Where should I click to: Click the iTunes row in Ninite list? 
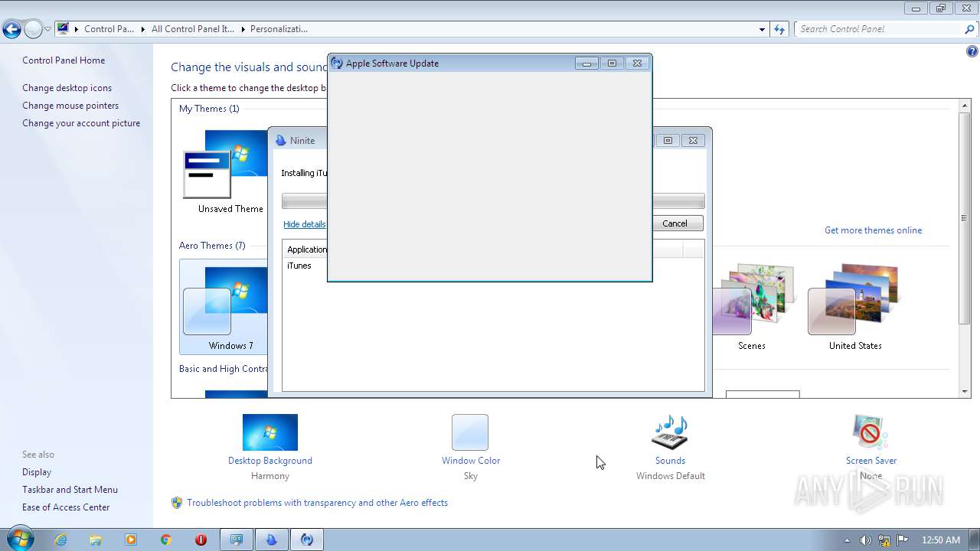click(x=493, y=266)
